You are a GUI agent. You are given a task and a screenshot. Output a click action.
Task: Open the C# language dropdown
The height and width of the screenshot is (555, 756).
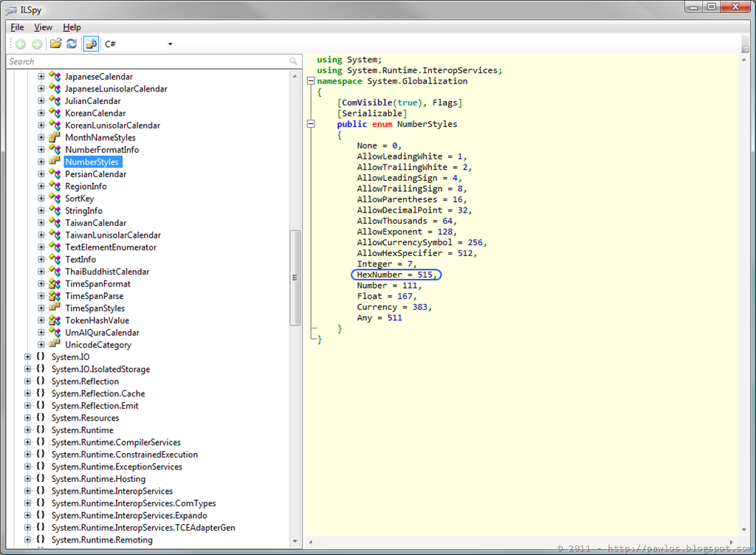[x=171, y=44]
